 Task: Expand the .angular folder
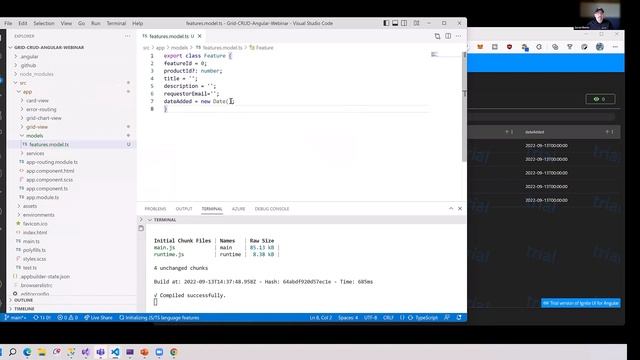point(29,56)
